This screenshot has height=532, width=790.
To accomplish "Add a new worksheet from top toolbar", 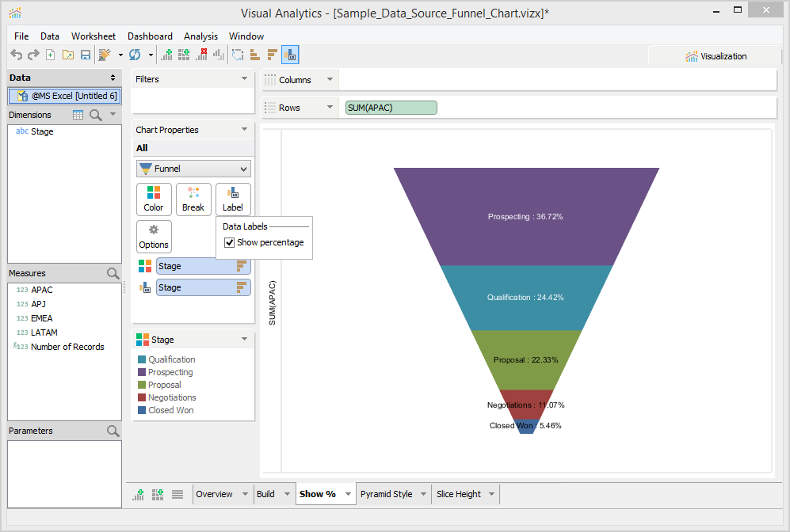I will [x=166, y=55].
